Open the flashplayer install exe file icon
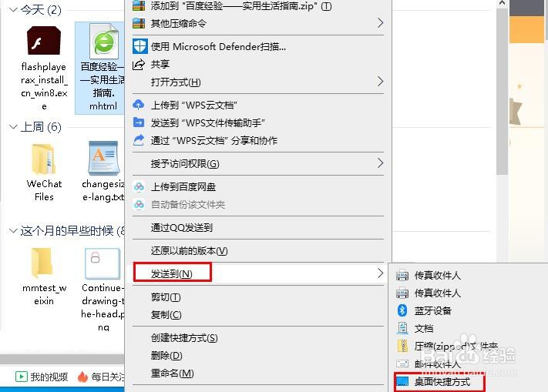The width and height of the screenshot is (548, 392). (44, 41)
